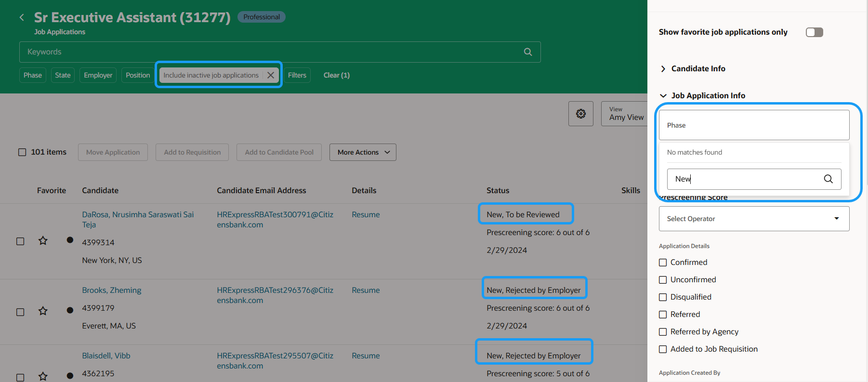The width and height of the screenshot is (868, 382).
Task: Click Add to Candidate Pool button
Action: click(x=279, y=152)
